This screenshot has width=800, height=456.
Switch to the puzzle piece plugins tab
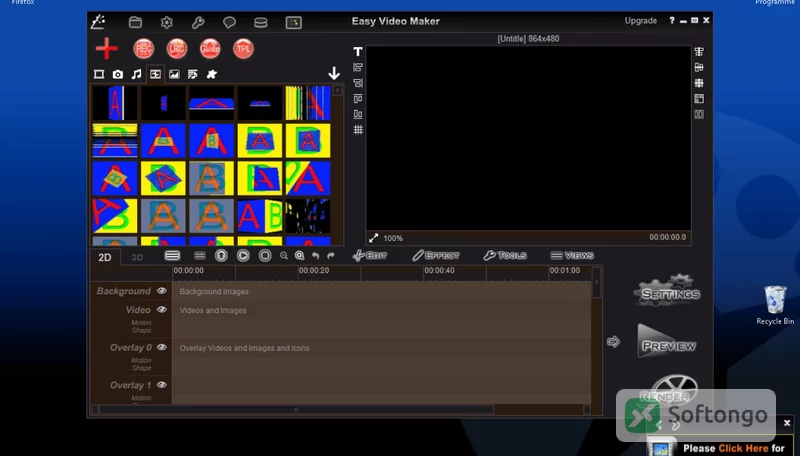pyautogui.click(x=212, y=74)
